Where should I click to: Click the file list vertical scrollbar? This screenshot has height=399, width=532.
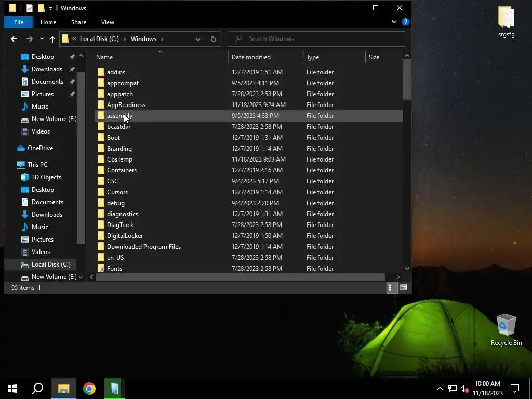[x=407, y=80]
